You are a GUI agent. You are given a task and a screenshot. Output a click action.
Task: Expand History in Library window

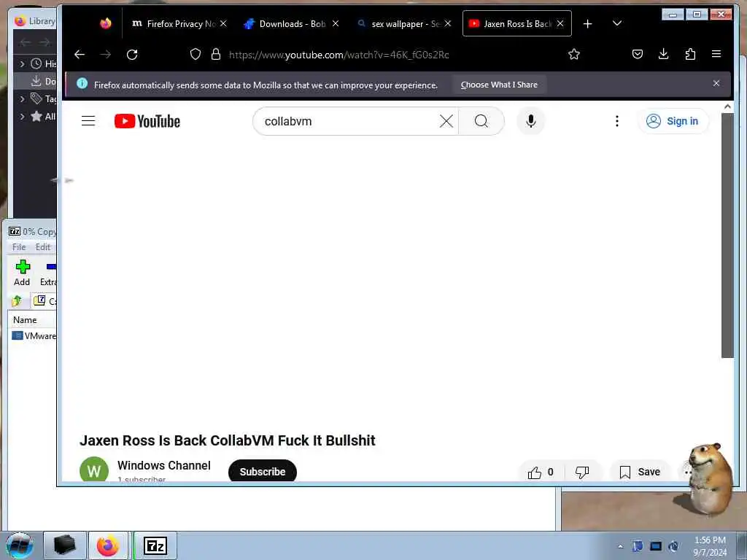tap(22, 64)
